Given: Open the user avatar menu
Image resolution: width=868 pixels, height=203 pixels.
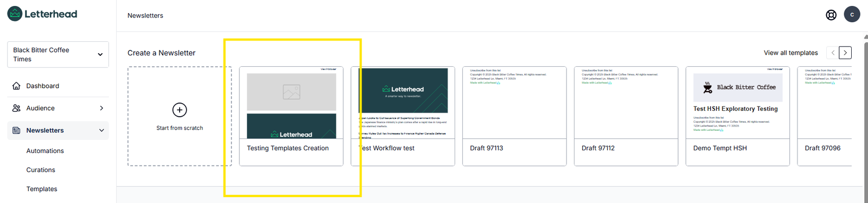Looking at the screenshot, I should click(x=852, y=14).
